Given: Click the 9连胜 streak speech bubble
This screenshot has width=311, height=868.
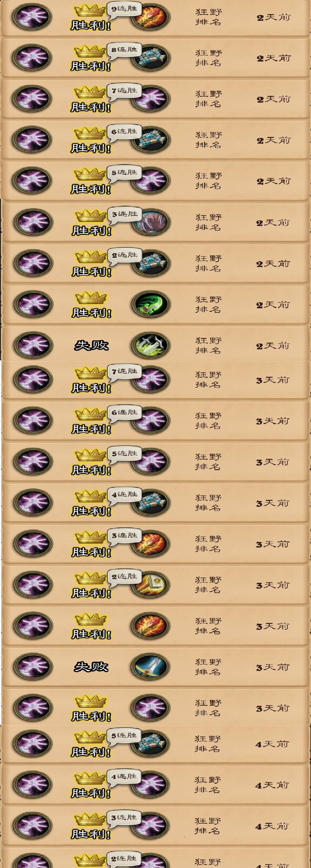Looking at the screenshot, I should pyautogui.click(x=124, y=9).
